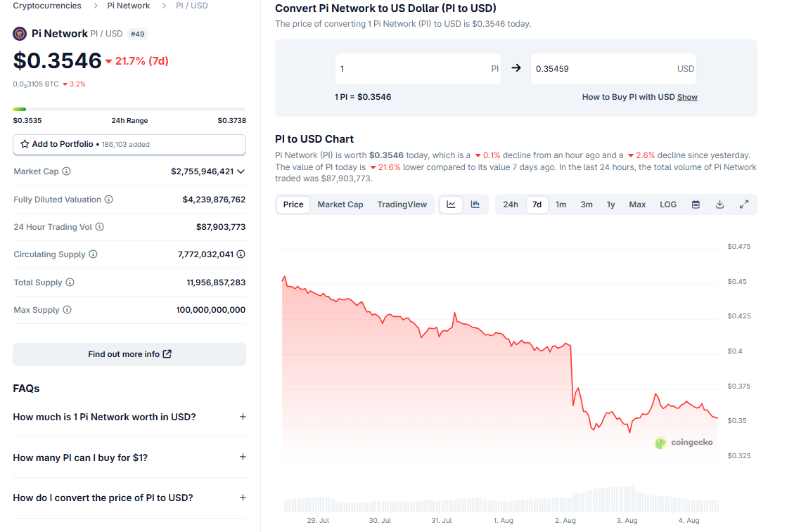Click info icon beside 7,772,032,041 value
The image size is (794, 532).
tap(241, 254)
